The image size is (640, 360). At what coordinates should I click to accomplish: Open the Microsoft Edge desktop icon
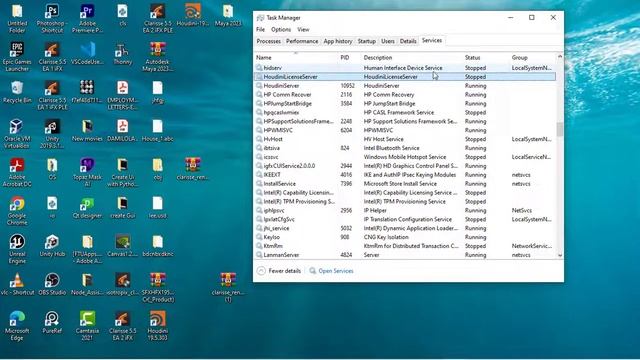click(17, 326)
